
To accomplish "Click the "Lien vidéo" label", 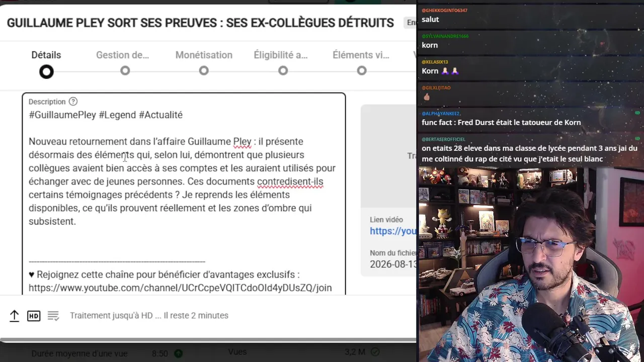I will click(386, 220).
